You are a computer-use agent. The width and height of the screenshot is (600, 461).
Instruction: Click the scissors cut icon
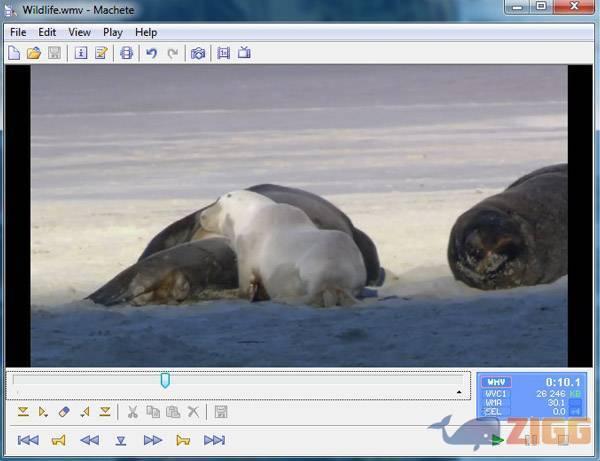coord(132,412)
